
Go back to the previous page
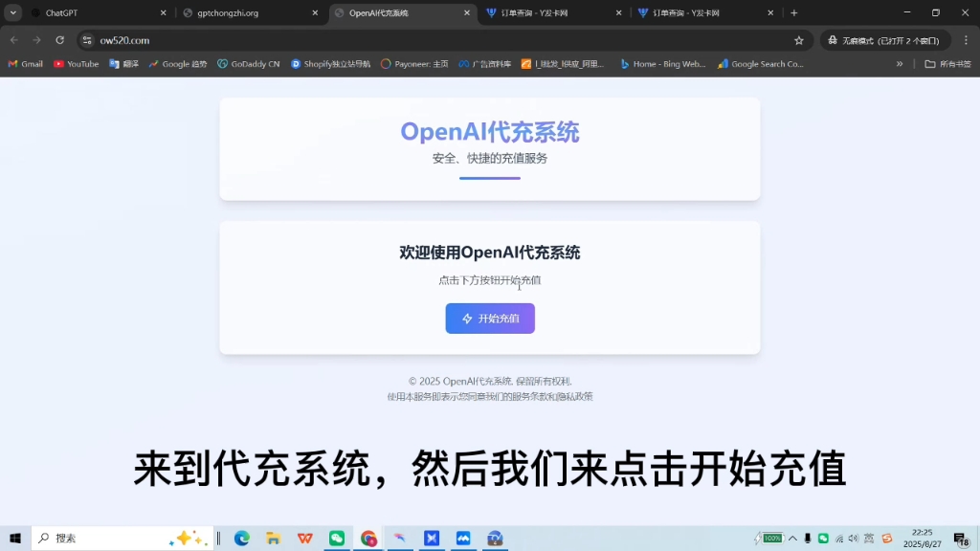tap(14, 40)
